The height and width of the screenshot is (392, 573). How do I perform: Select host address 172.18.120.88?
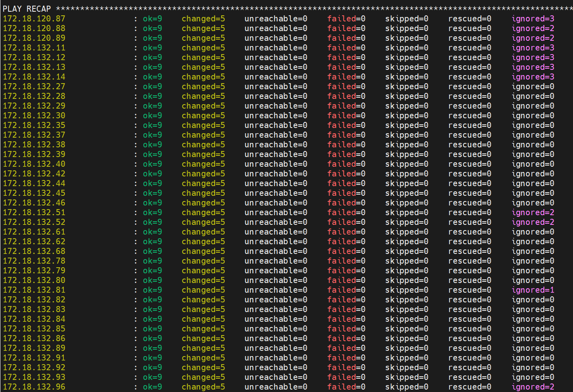pos(34,28)
